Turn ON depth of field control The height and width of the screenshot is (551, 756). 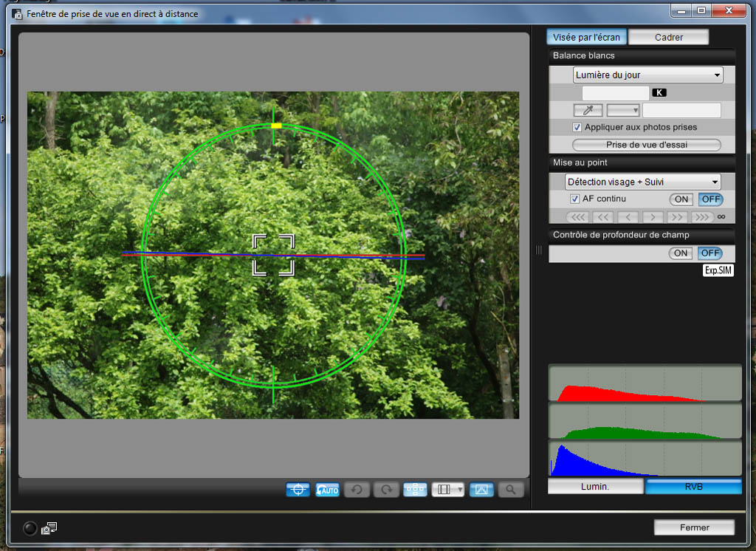[x=681, y=253]
